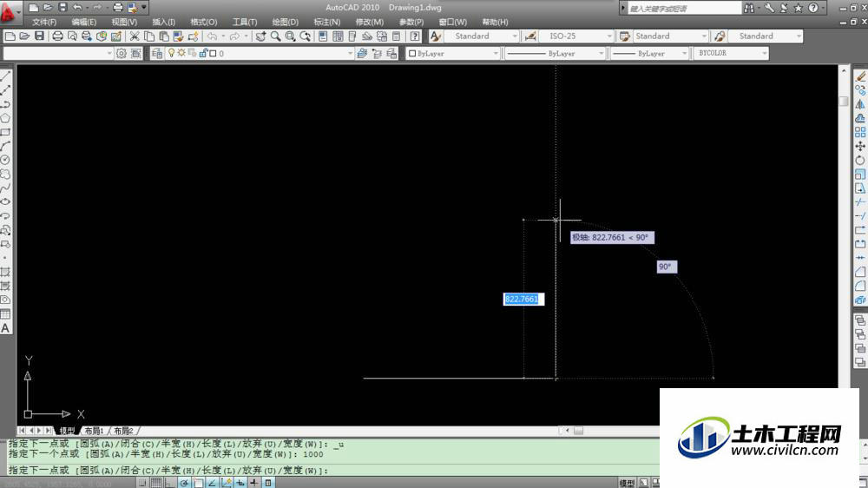Click the dynamic input 822.7661 field
This screenshot has height=488, width=868.
tap(523, 299)
